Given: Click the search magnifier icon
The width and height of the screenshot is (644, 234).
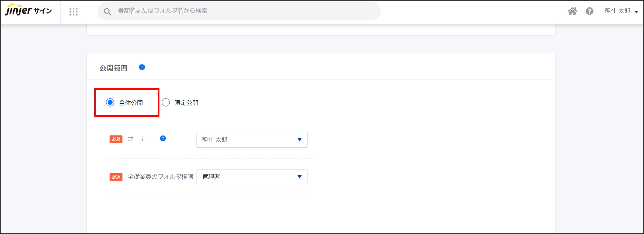Looking at the screenshot, I should (x=107, y=12).
